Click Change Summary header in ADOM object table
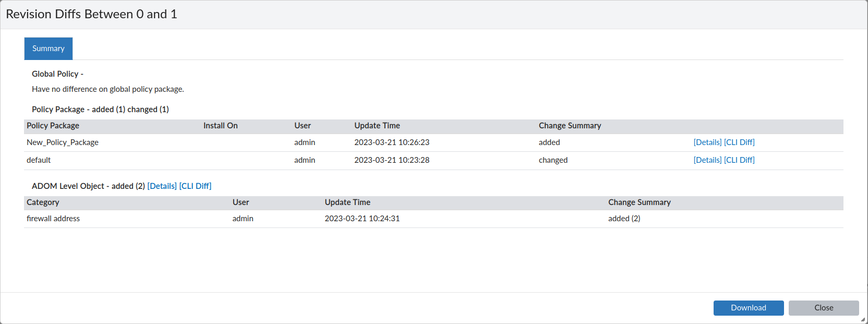The height and width of the screenshot is (324, 868). (639, 202)
